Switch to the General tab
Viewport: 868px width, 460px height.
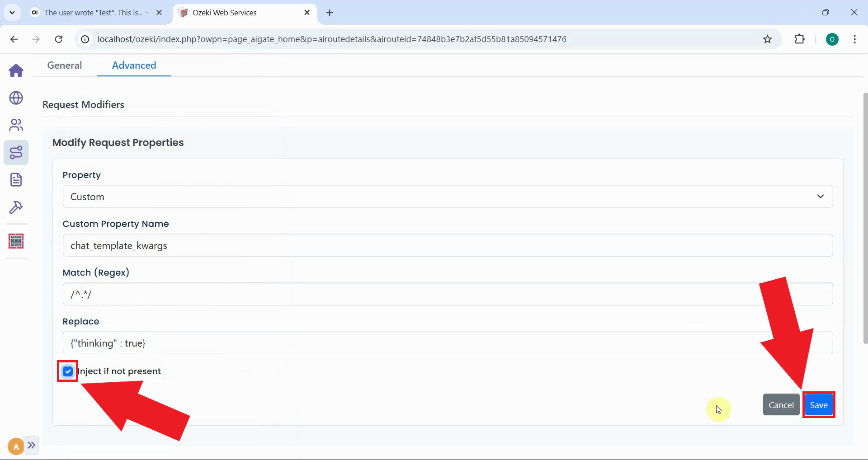[64, 66]
